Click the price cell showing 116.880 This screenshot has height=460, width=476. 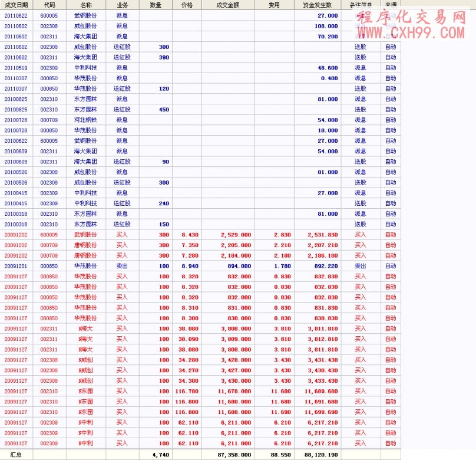tap(186, 412)
